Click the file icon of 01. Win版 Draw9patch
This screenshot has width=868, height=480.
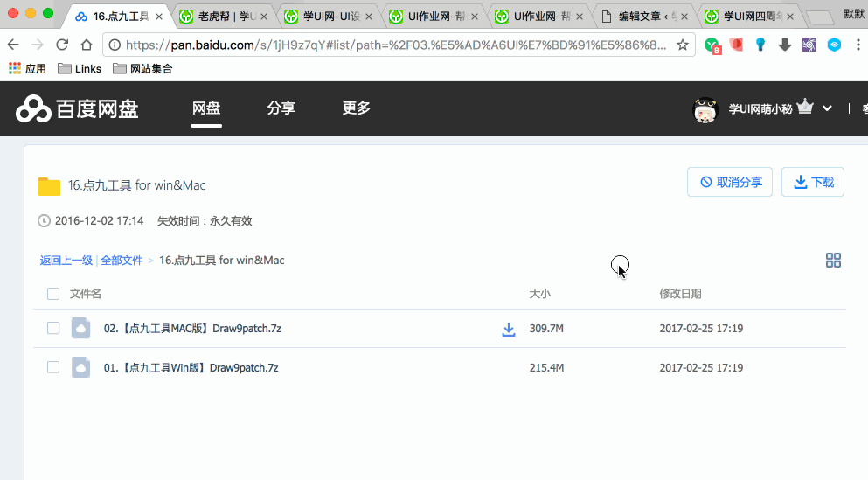[80, 367]
